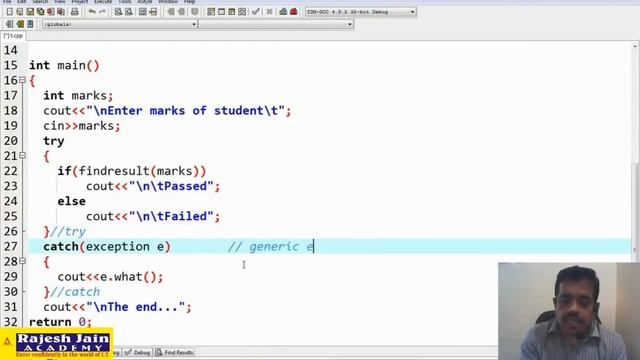Open the TDM-GCC compiler set dropdown
This screenshot has width=640, height=360.
pos(361,12)
